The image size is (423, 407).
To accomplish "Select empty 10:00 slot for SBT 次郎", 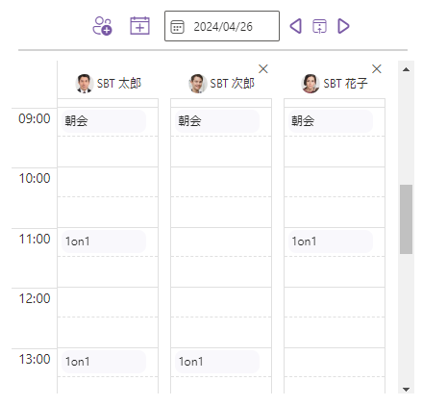I will coord(221,182).
